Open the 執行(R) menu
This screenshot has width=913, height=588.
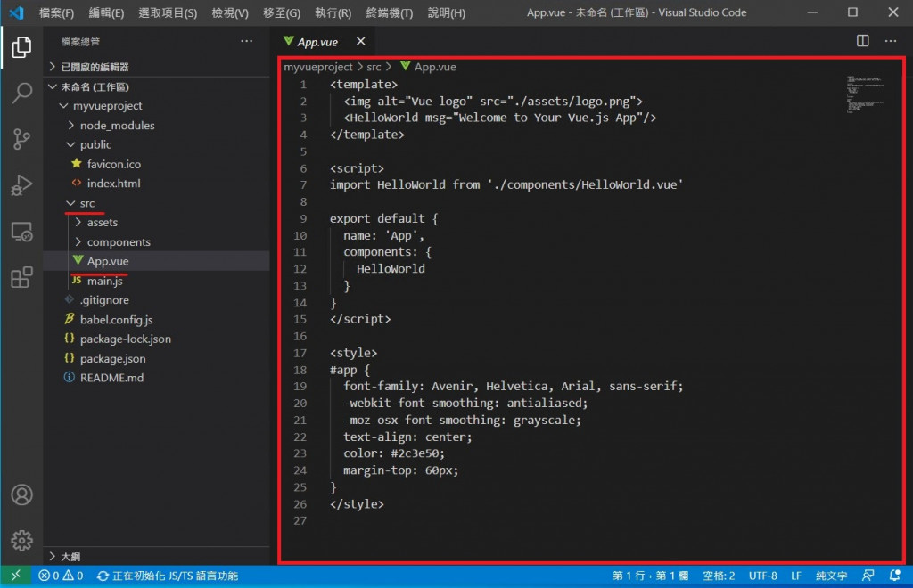coord(333,12)
